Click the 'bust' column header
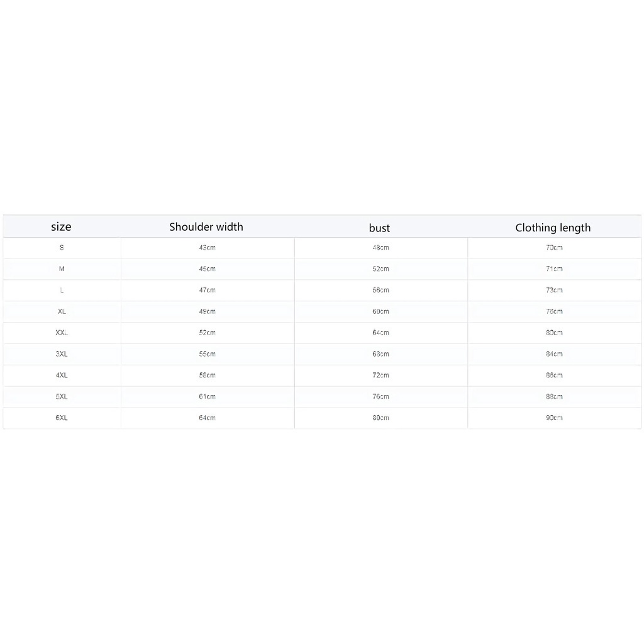 point(379,228)
